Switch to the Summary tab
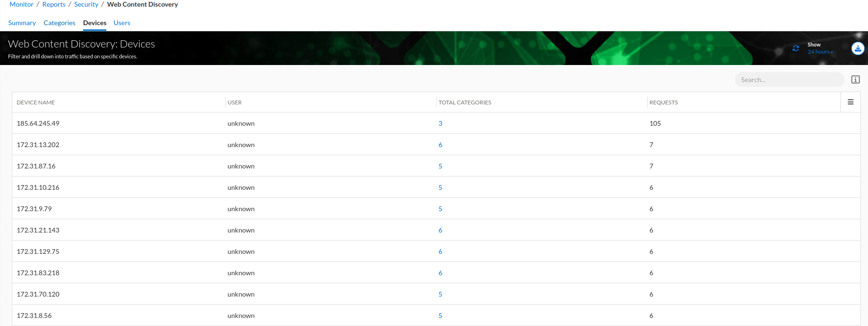 (x=22, y=23)
